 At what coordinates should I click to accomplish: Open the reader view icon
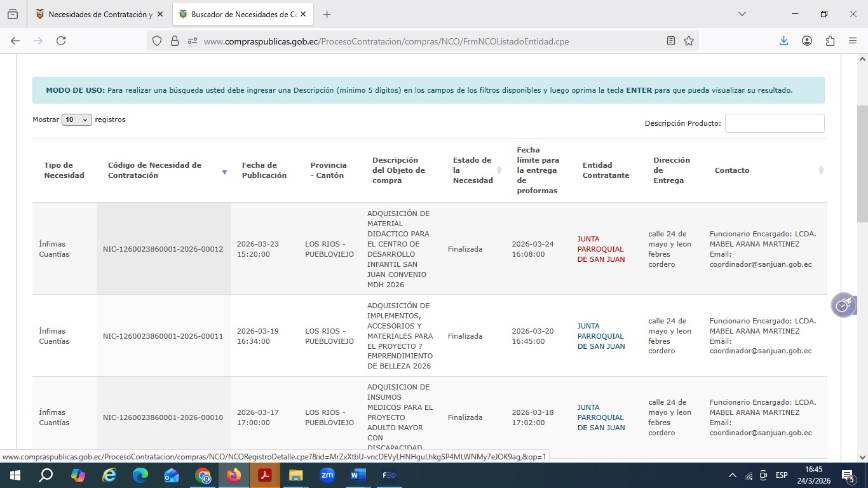671,41
